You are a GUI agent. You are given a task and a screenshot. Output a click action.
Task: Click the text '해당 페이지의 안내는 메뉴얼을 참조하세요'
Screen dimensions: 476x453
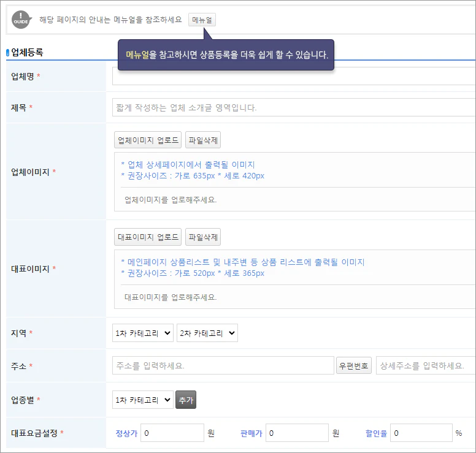[110, 20]
